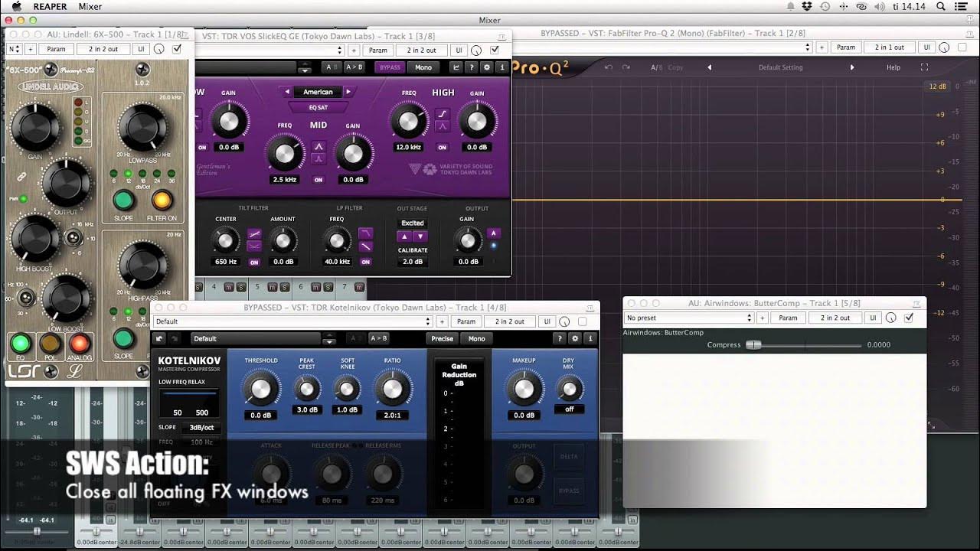980x551 pixels.
Task: Select previous EQ model before American
Action: click(x=288, y=92)
